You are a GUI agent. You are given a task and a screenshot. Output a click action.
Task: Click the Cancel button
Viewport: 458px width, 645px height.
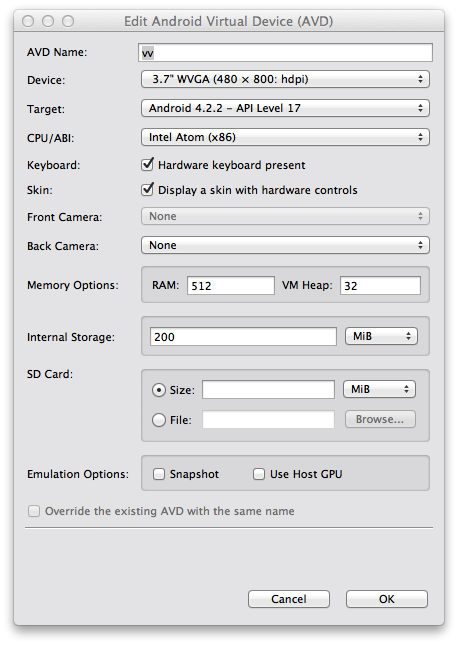[289, 599]
